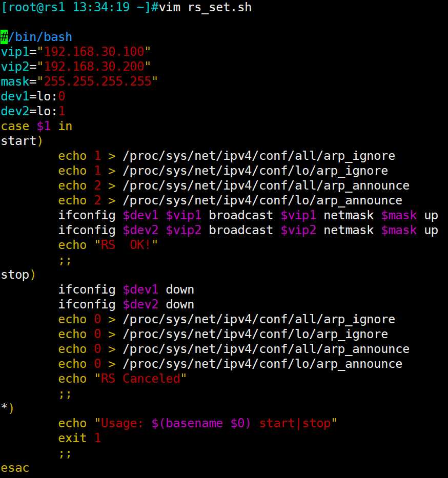This screenshot has height=478, width=448.
Task: Click the '[root@rs1 13:34:19 ~]#' prompt
Action: coord(79,7)
